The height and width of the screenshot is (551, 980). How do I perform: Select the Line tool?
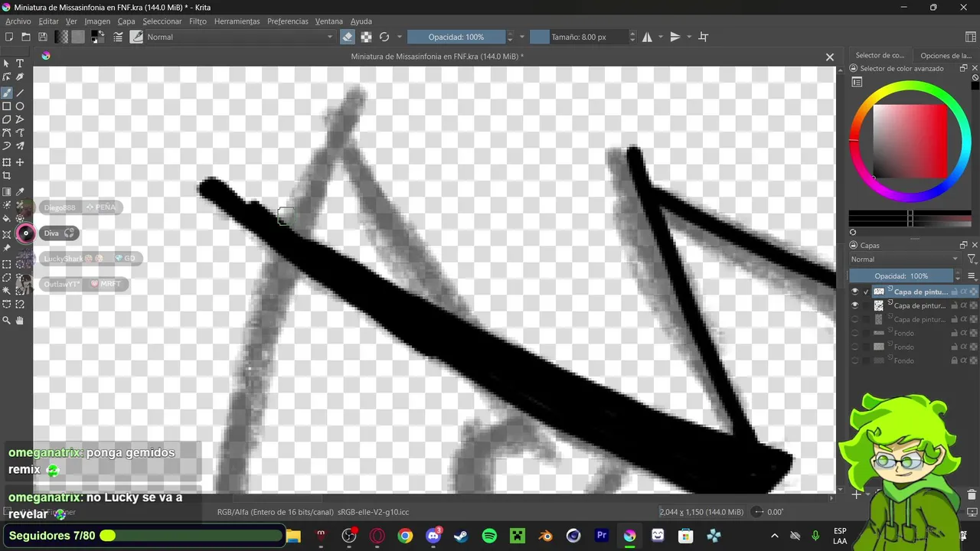[x=20, y=93]
